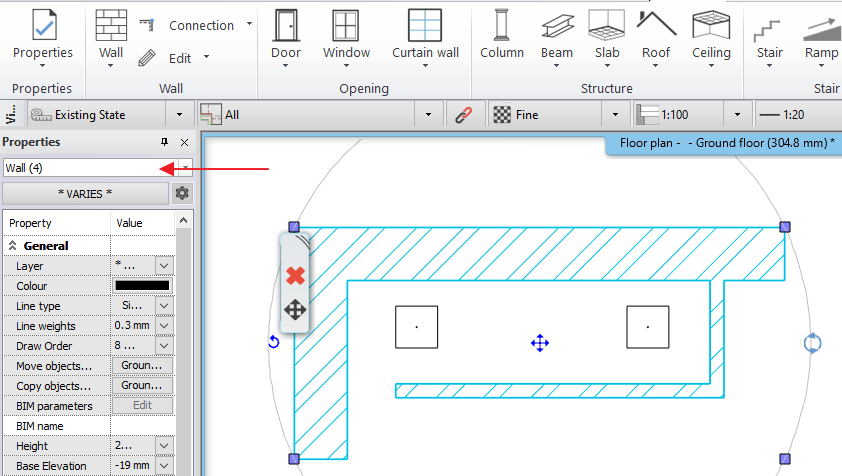Open the Height value dropdown
Viewport: 842px width, 476px height.
tap(164, 445)
